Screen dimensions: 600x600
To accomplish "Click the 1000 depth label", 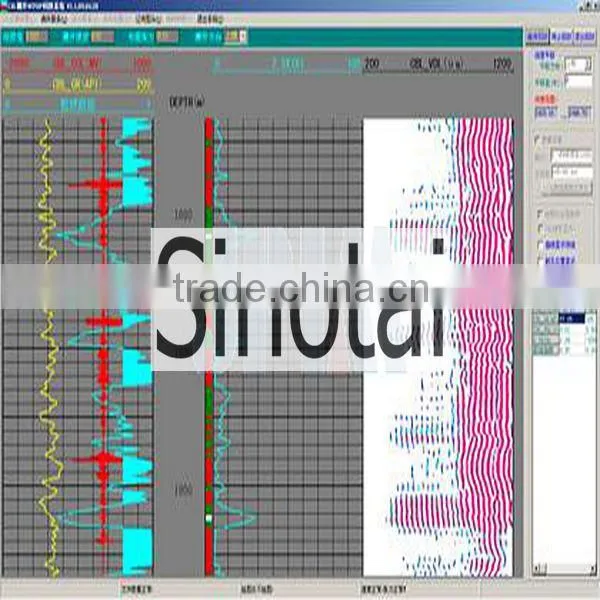I will [183, 215].
